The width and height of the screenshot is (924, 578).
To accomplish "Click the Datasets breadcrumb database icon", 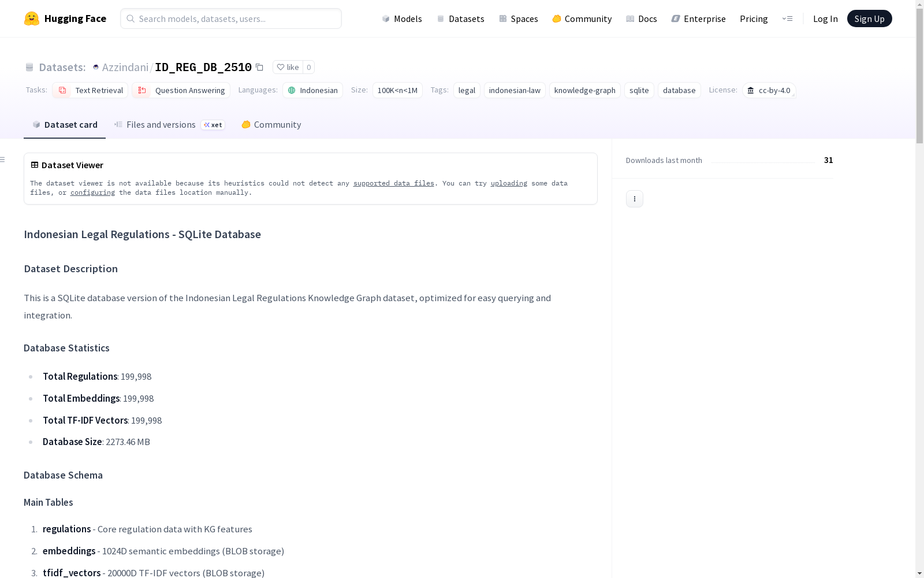I will click(29, 67).
